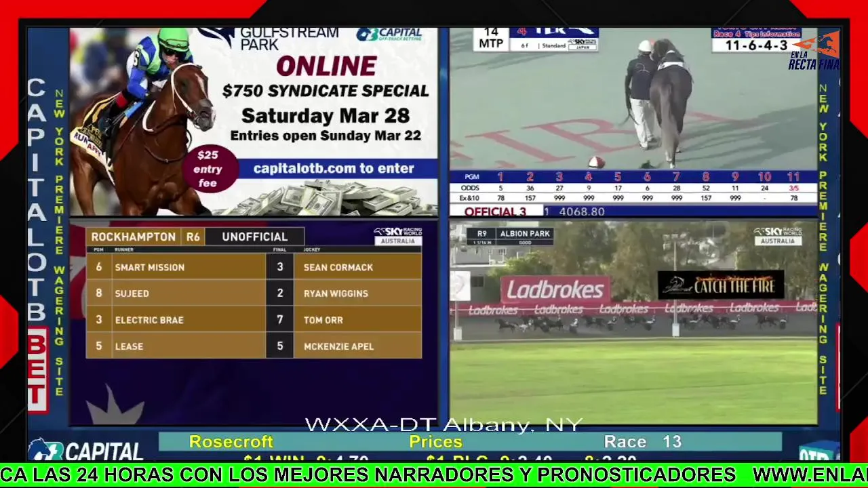Viewport: 868px width, 488px height.
Task: Click the Catch The Fire banner
Action: pyautogui.click(x=721, y=285)
